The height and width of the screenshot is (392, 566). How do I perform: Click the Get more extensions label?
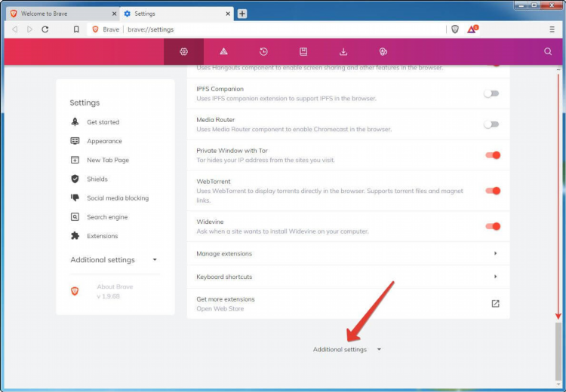pyautogui.click(x=225, y=299)
